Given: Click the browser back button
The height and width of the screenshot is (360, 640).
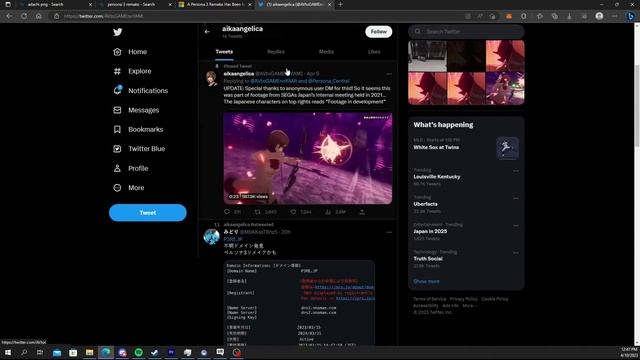Looking at the screenshot, I should [x=9, y=16].
